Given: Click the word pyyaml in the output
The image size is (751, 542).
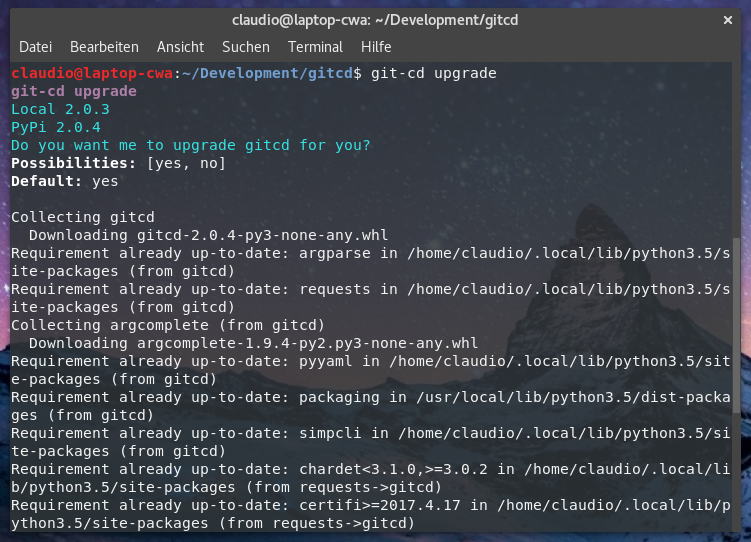Looking at the screenshot, I should 326,361.
